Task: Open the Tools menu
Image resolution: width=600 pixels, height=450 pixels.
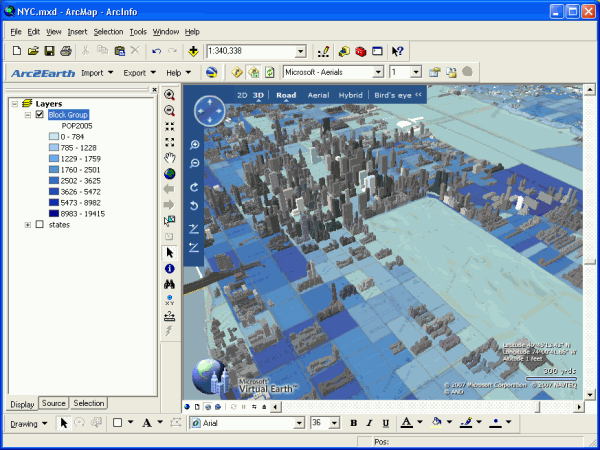Action: (138, 32)
